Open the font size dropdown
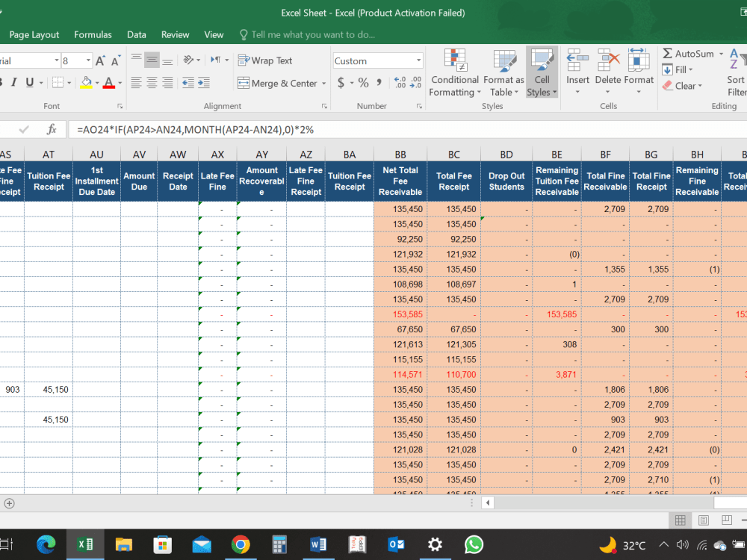Screen dimensions: 747x560 tap(88, 60)
